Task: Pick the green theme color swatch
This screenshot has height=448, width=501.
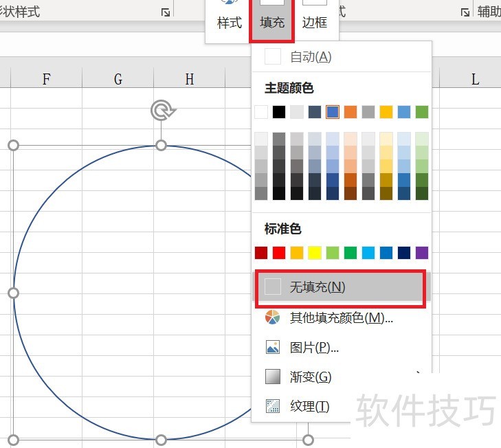Action: tap(422, 112)
